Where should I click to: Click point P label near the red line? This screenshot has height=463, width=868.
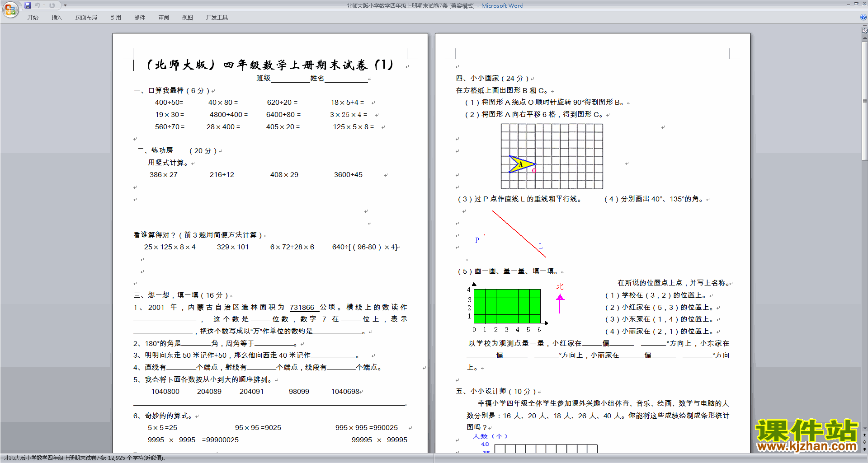point(477,240)
